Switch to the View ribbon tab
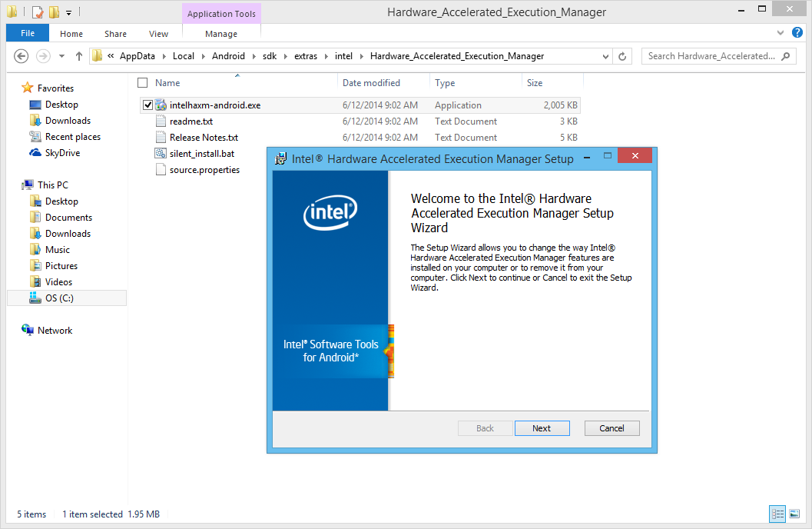 tap(158, 34)
